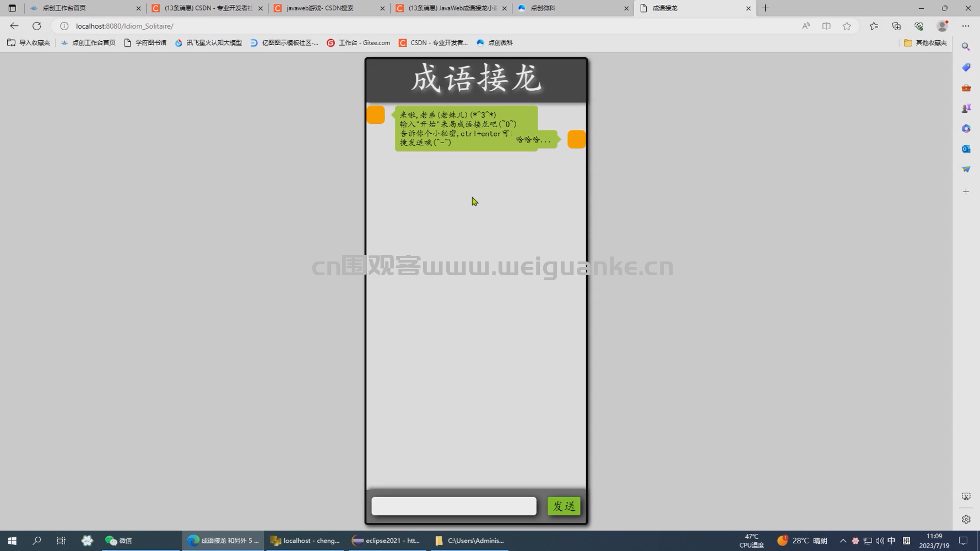980x551 pixels.
Task: Focus the chat message input box
Action: coord(453,506)
